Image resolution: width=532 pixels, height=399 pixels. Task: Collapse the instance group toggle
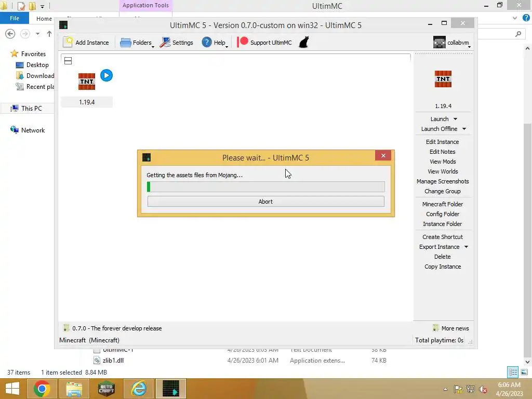tap(68, 61)
